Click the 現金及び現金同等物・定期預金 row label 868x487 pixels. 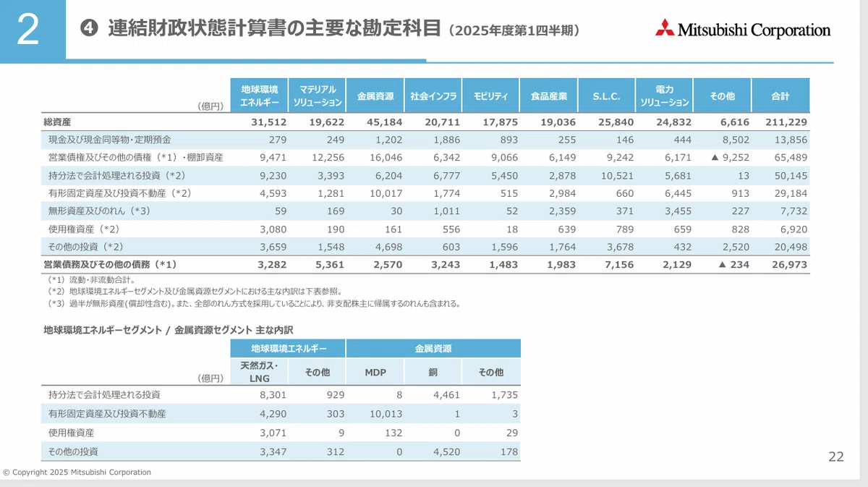(110, 140)
